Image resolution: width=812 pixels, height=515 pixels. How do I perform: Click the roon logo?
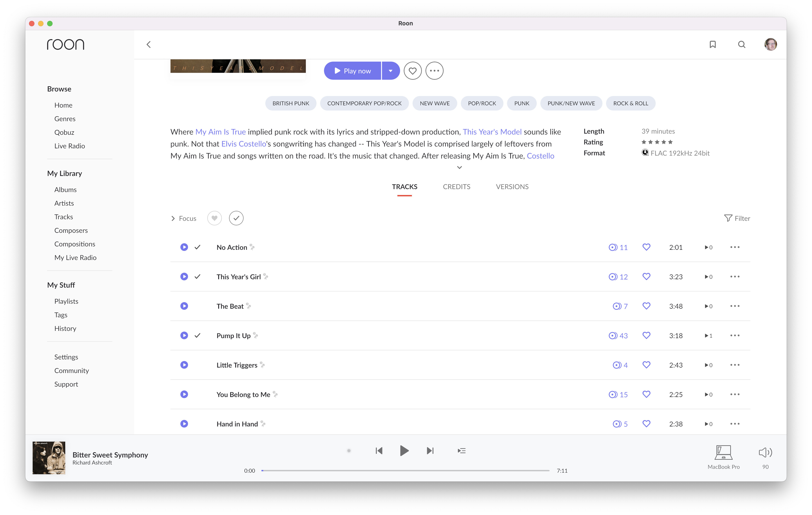point(65,44)
